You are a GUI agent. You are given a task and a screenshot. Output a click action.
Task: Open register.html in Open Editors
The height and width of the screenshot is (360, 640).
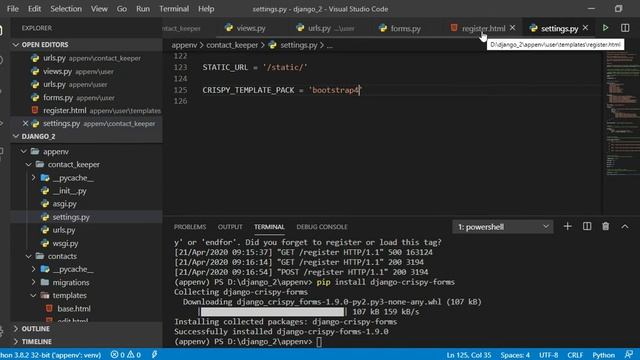click(87, 110)
